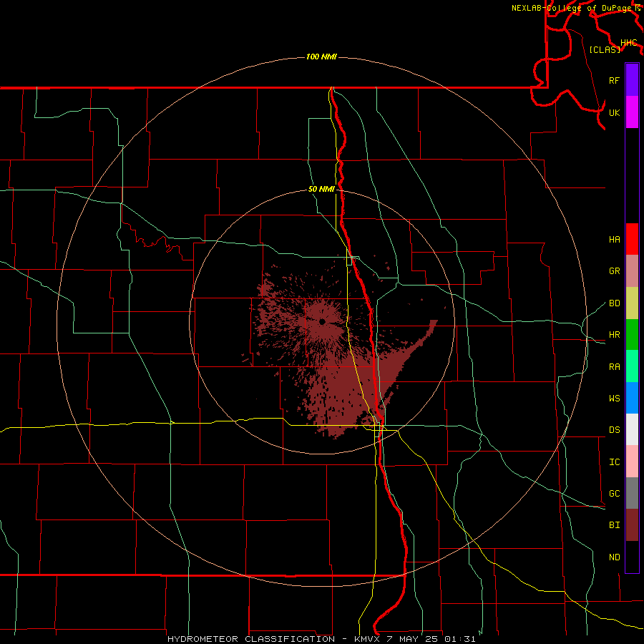This screenshot has height=644, width=644.
Task: Pick the HR green legend swatch
Action: 632,335
